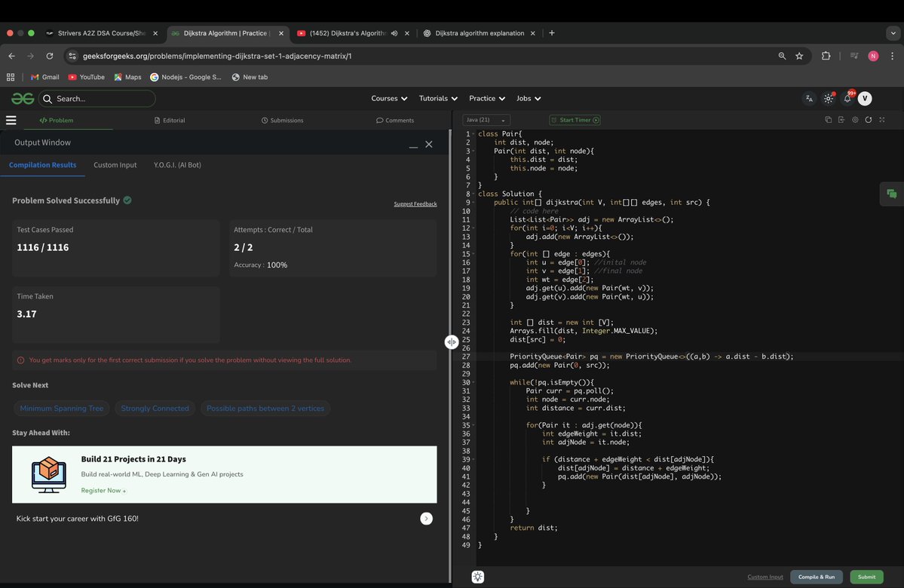Image resolution: width=904 pixels, height=588 pixels.
Task: Open editor settings gear icon
Action: click(x=855, y=120)
